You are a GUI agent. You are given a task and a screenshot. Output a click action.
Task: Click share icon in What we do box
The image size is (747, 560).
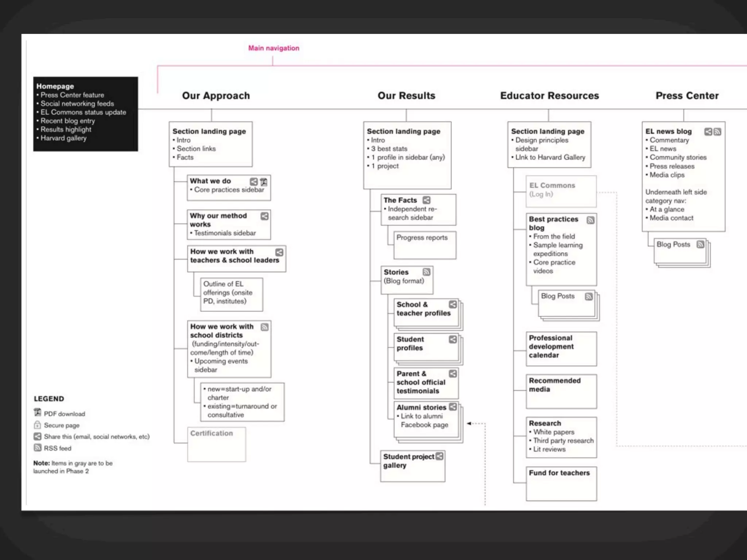(x=253, y=182)
